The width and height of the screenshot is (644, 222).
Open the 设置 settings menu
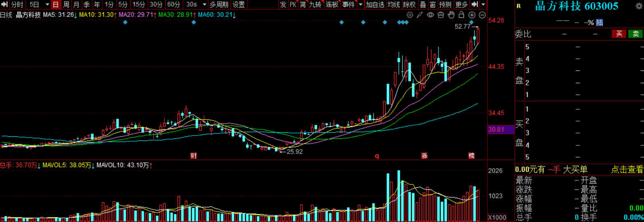(239, 5)
